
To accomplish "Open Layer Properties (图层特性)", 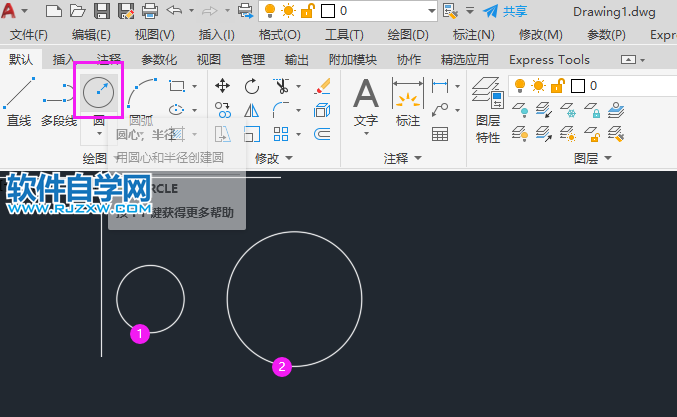I will point(487,111).
